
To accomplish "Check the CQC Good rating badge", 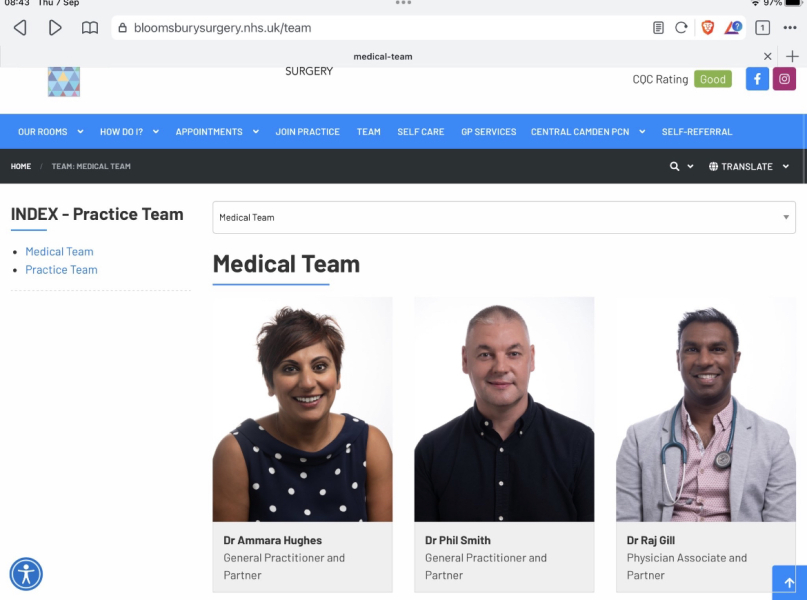I will click(712, 78).
